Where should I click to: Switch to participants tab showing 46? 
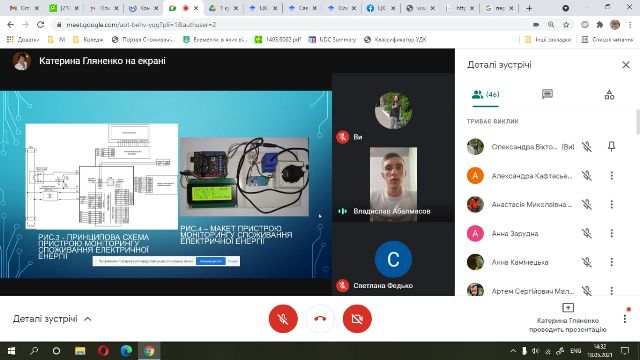(485, 95)
